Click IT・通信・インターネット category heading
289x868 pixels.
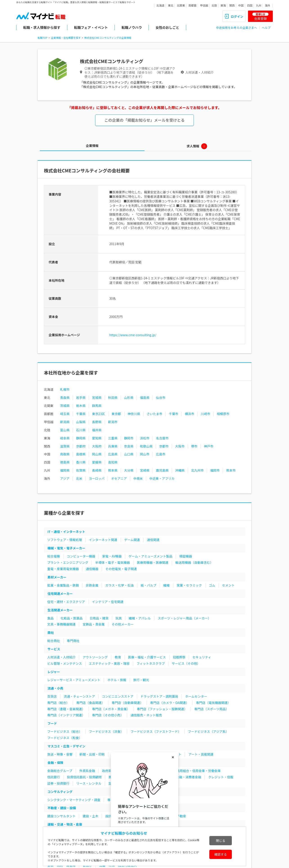click(x=66, y=532)
